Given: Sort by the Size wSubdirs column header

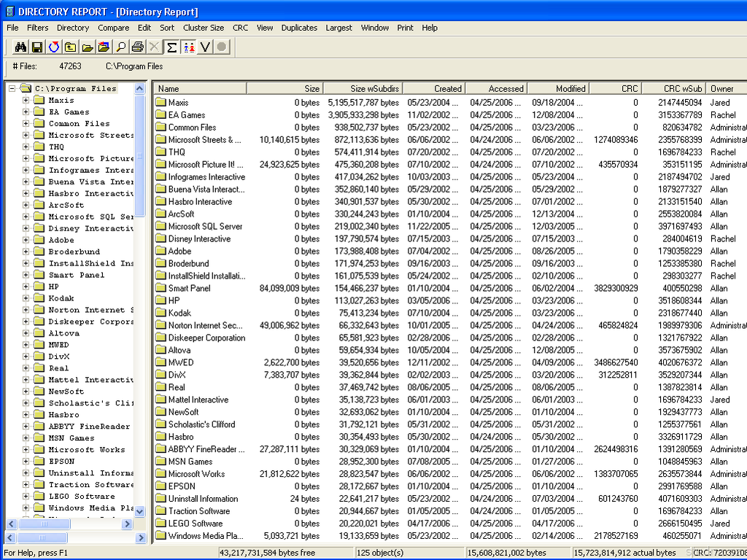Looking at the screenshot, I should 363,88.
